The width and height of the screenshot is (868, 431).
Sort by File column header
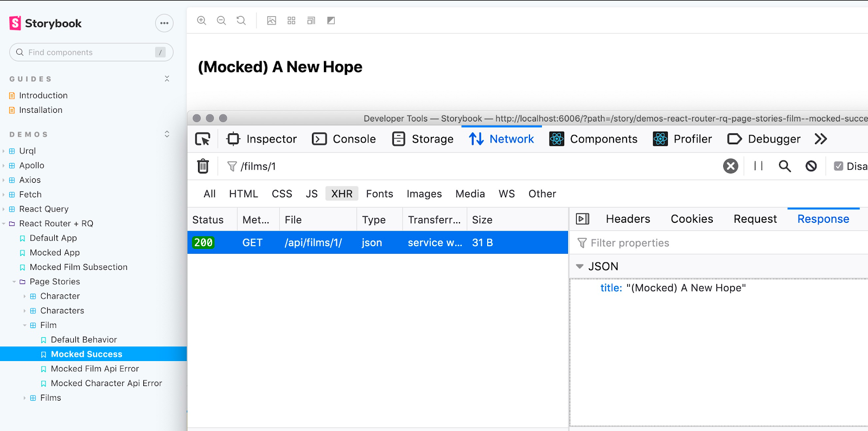click(318, 220)
